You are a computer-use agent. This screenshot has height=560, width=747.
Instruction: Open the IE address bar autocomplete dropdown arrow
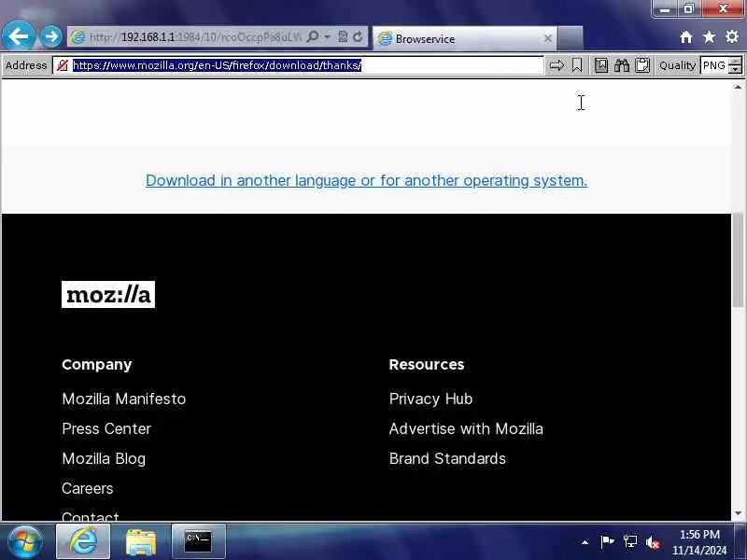[328, 37]
